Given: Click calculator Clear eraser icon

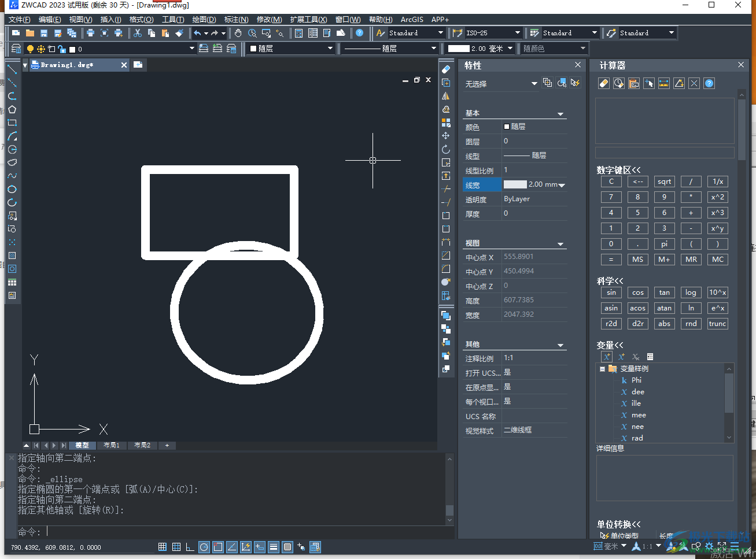Looking at the screenshot, I should [604, 83].
